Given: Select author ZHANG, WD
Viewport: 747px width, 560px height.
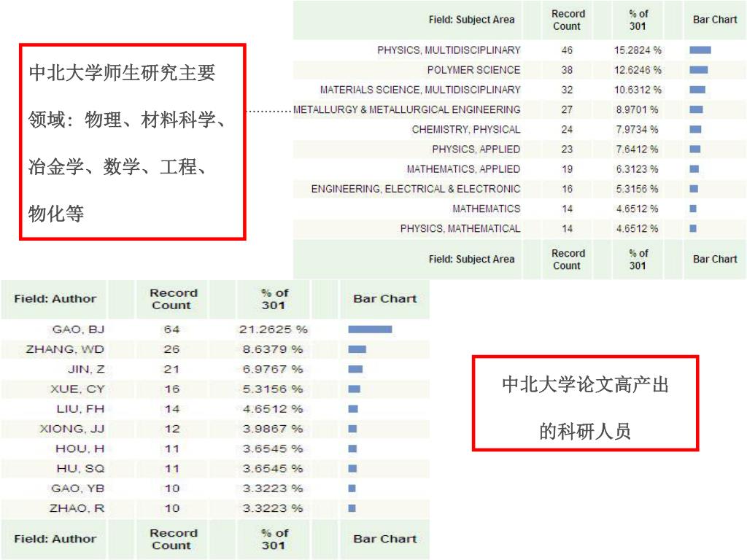Looking at the screenshot, I should pyautogui.click(x=65, y=349).
